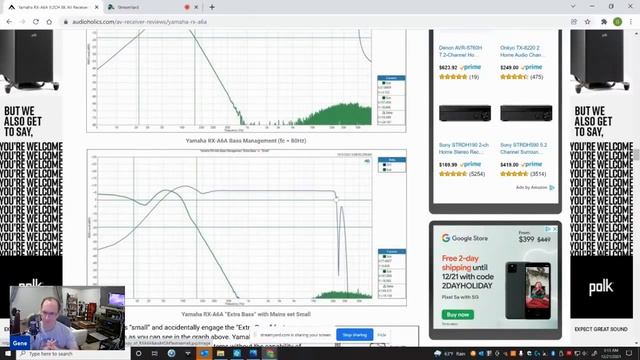This screenshot has height=360, width=640.
Task: View site info lock icon
Action: pyautogui.click(x=65, y=22)
